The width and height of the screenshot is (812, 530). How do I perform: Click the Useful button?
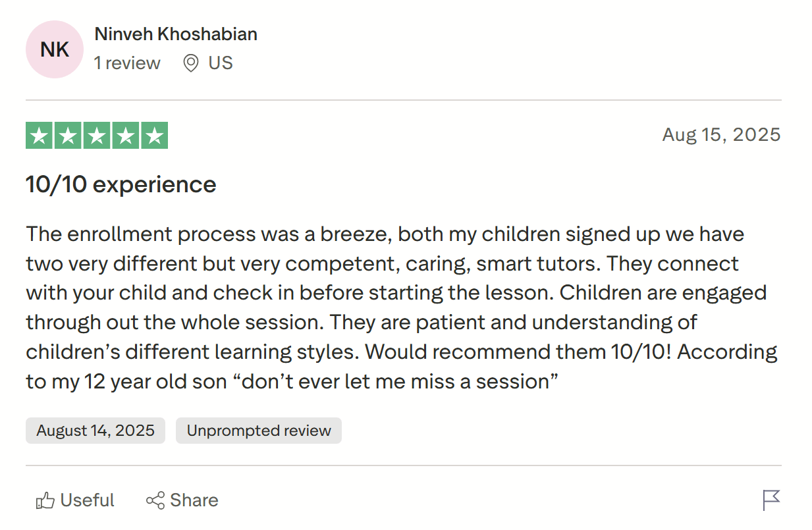point(74,500)
